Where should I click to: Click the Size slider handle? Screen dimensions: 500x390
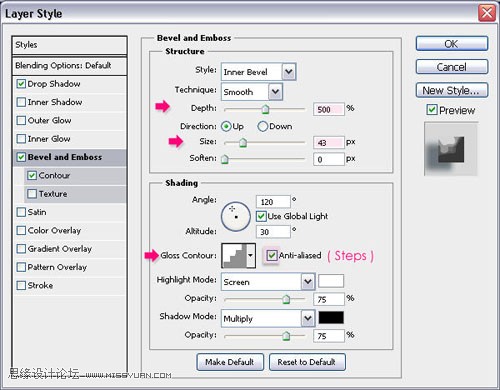[x=243, y=143]
